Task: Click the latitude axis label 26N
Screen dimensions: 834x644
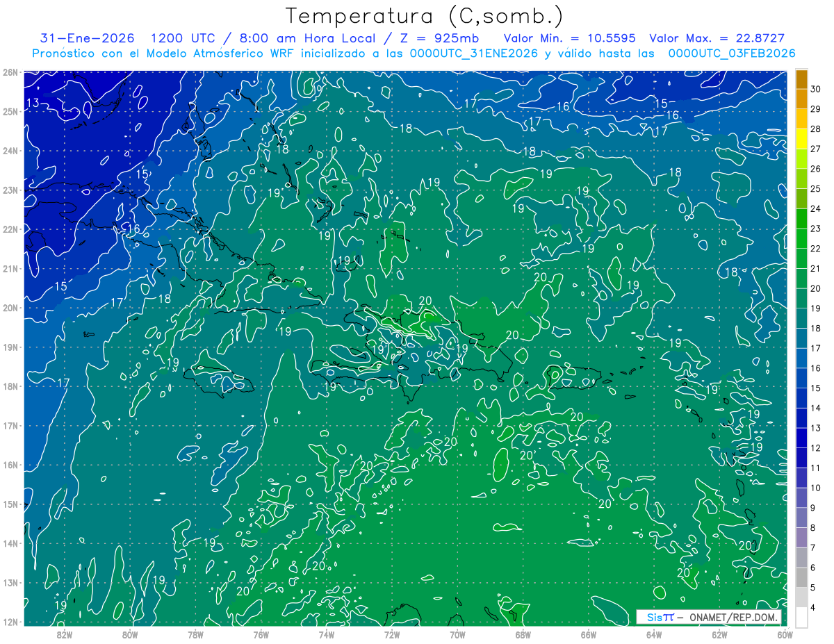Action: click(10, 72)
